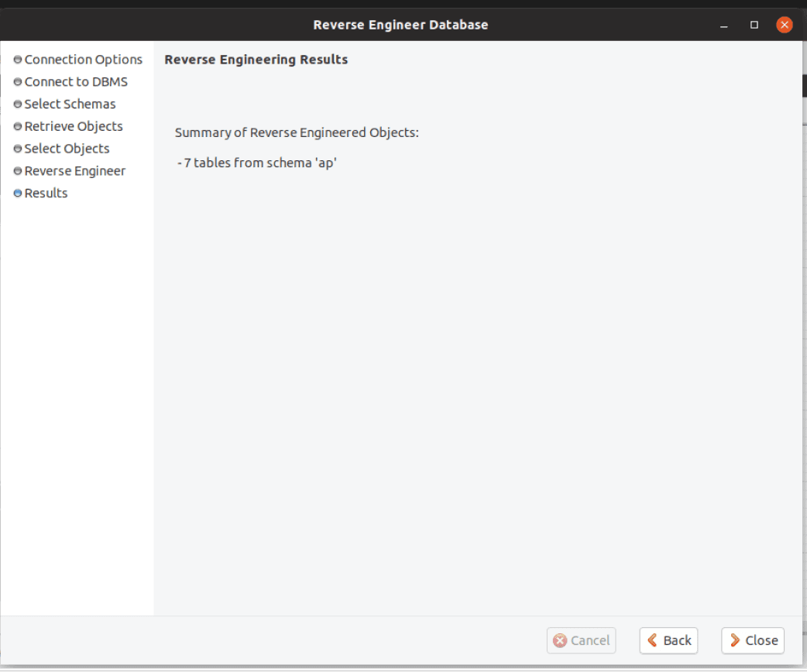807x672 pixels.
Task: Click the grey bullet beside Select Objects
Action: pyautogui.click(x=18, y=148)
